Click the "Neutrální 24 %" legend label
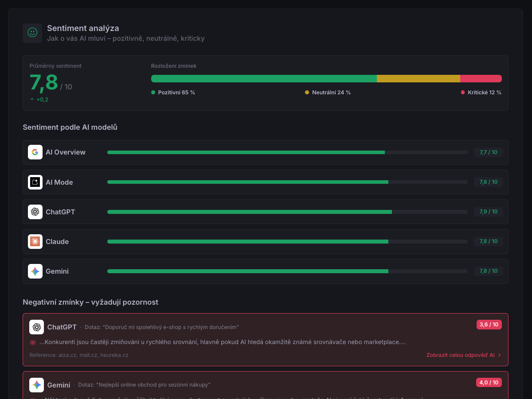532x399 pixels. tap(331, 93)
